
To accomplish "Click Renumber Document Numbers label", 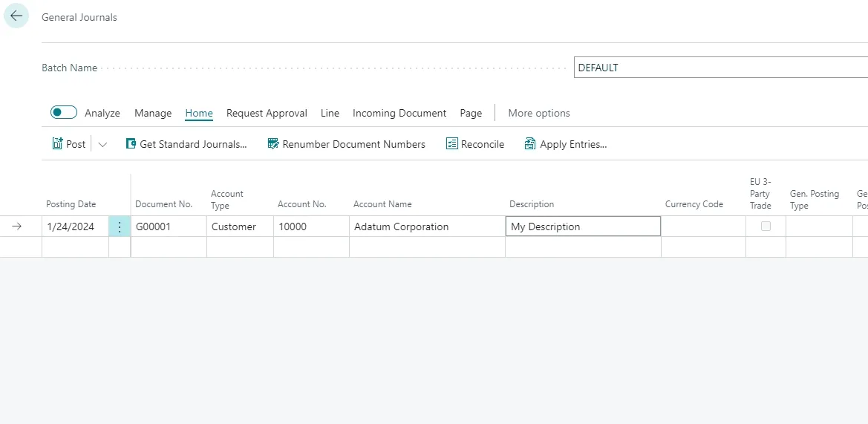I will click(353, 144).
